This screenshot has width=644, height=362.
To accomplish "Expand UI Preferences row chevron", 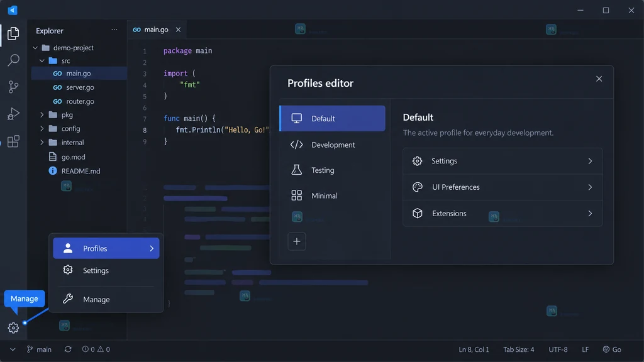I will tap(590, 187).
